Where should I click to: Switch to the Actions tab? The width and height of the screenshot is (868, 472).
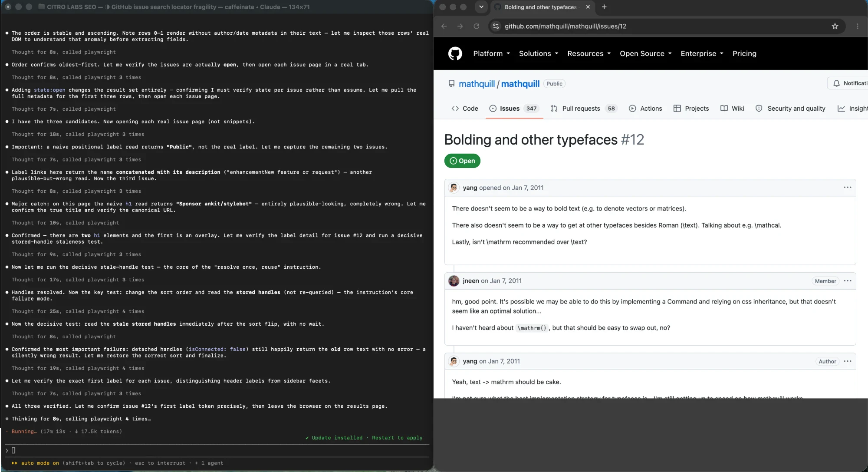[x=645, y=109]
